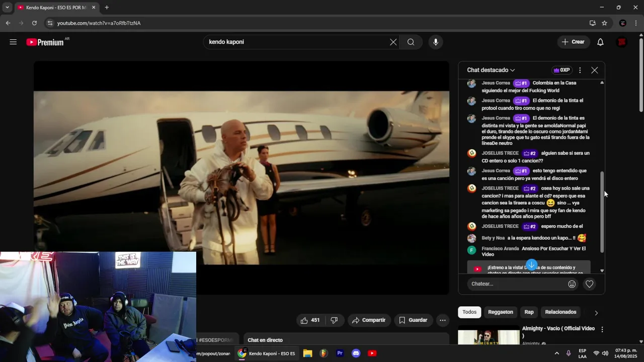This screenshot has width=644, height=362.
Task: Open the YouTube guide hamburger menu
Action: point(13,42)
